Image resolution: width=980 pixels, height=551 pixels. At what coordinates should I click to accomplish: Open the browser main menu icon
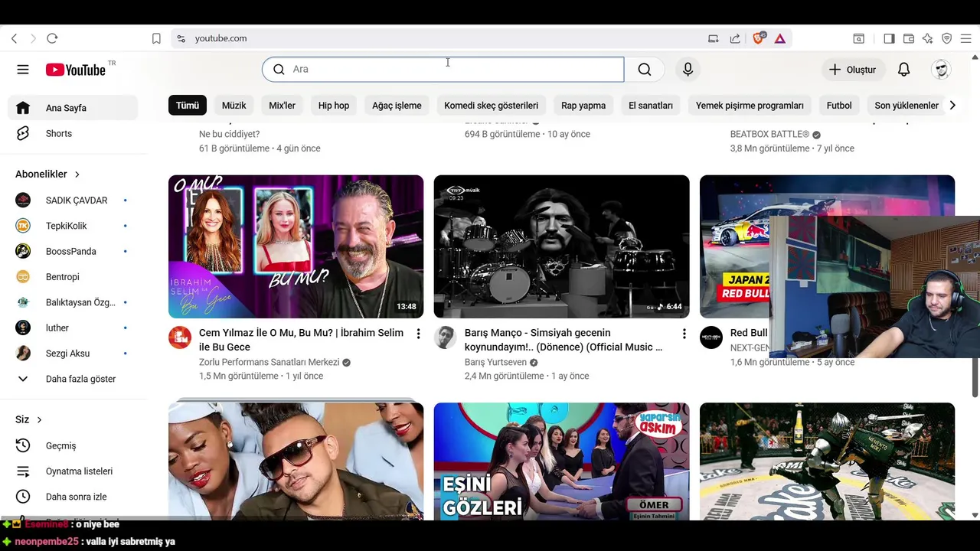[x=966, y=38]
